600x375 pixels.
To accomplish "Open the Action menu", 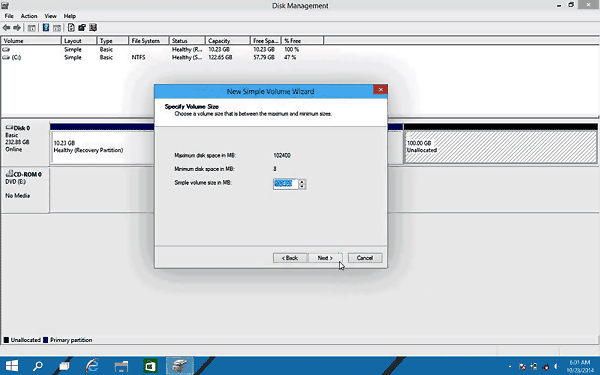I will (29, 16).
